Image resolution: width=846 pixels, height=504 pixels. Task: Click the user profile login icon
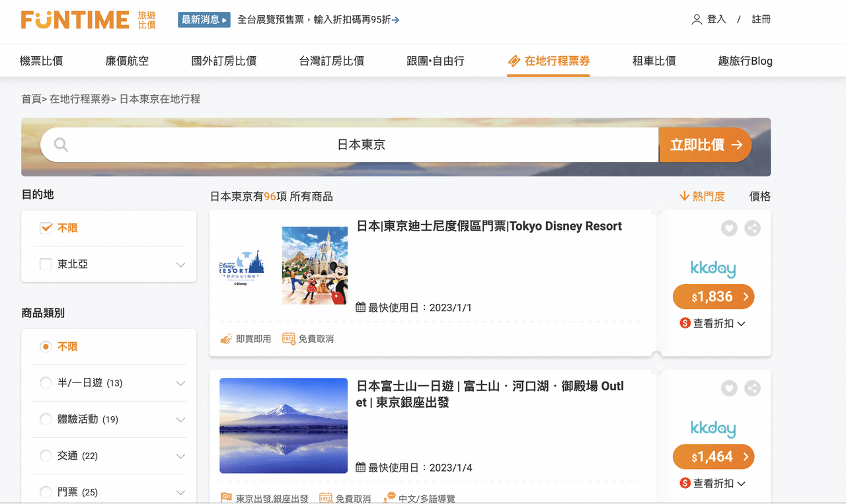coord(697,20)
